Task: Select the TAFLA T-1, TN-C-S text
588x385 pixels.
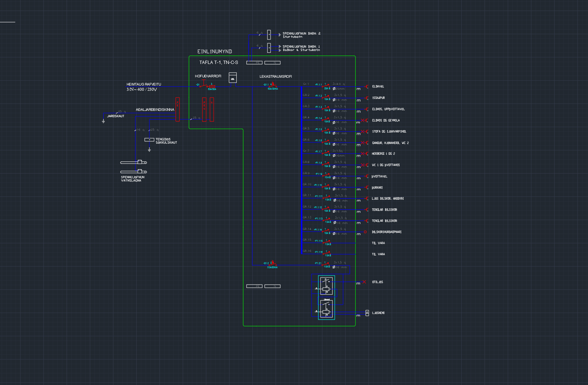Action: 219,62
